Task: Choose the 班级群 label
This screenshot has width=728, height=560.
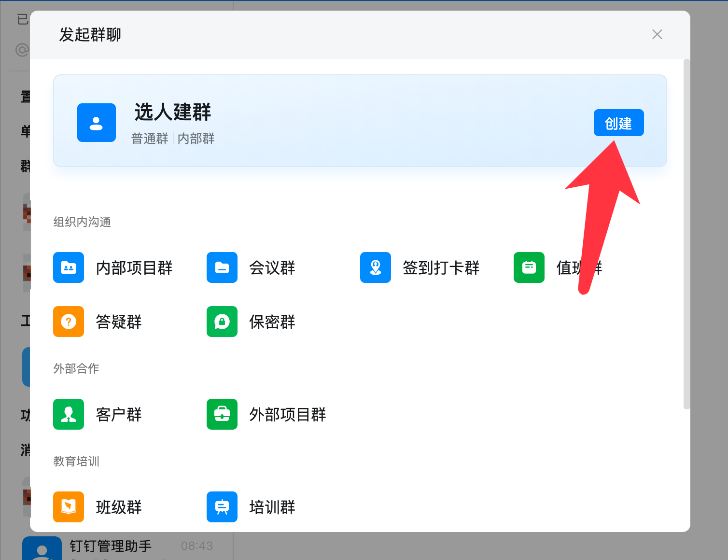Action: (x=119, y=507)
